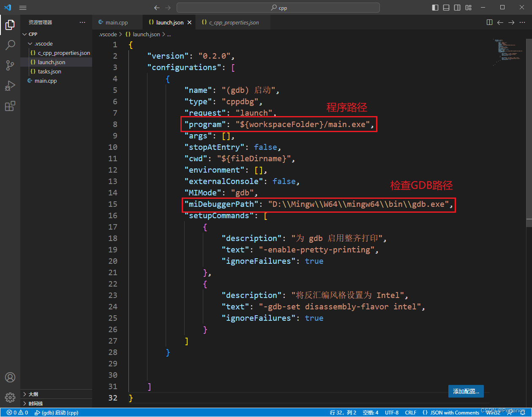The image size is (532, 417).
Task: Open the hamburger application menu
Action: click(x=23, y=8)
